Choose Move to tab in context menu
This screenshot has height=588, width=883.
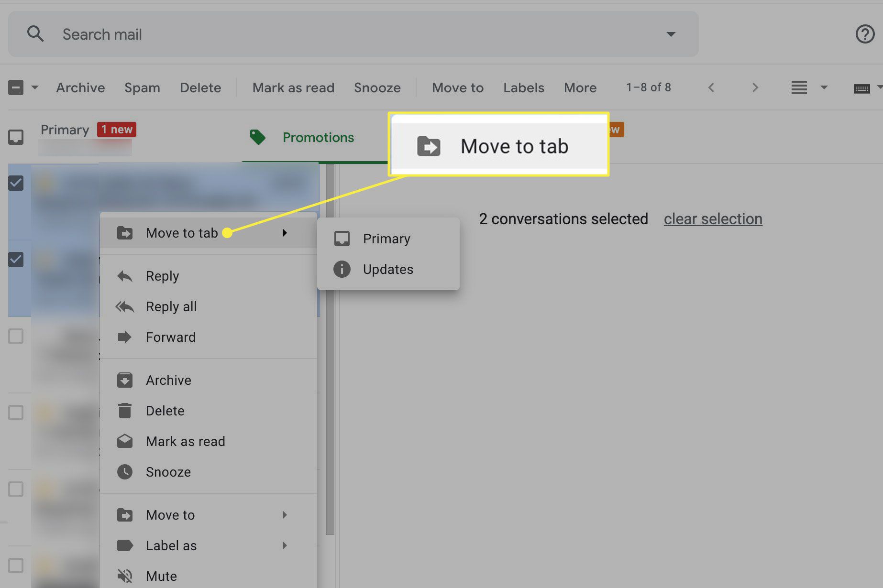coord(209,233)
